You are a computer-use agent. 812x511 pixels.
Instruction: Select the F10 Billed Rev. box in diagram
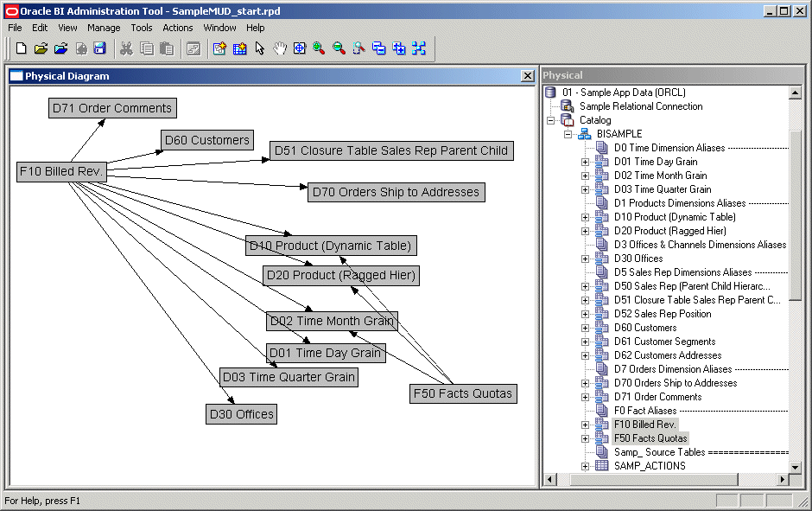coord(61,171)
